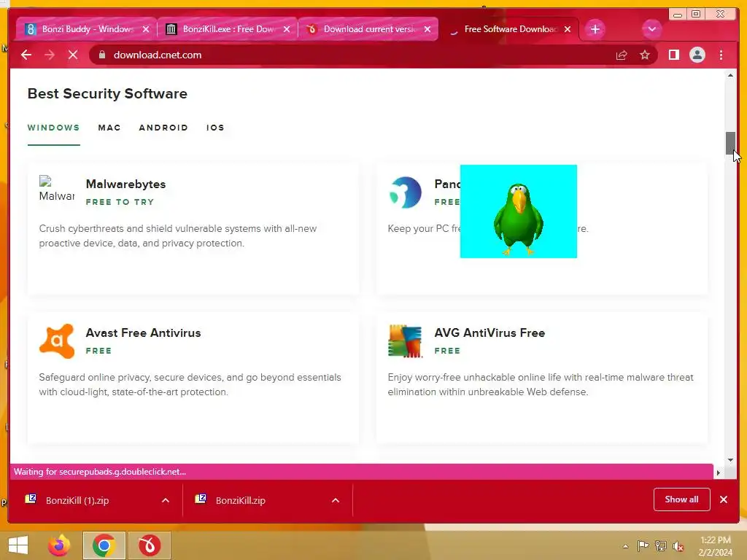Select the ANDROID platform tab
Screen dimensions: 747x560
click(163, 128)
